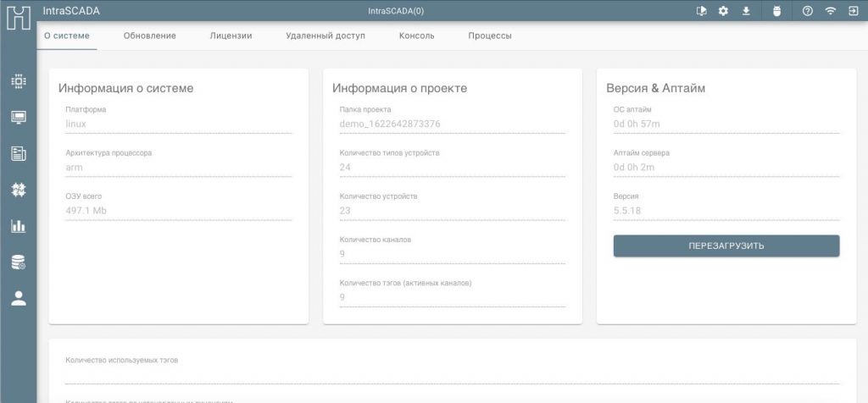The height and width of the screenshot is (403, 868).
Task: Click the Wi-Fi connection status icon
Action: [830, 11]
